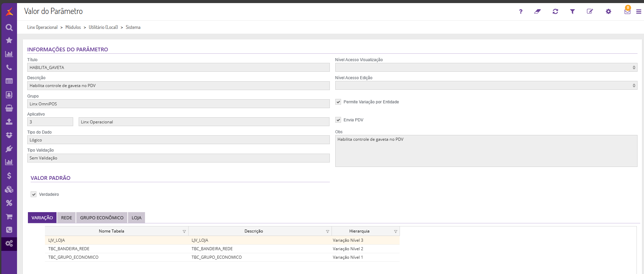Open the filter funnel icon in header

(x=573, y=12)
